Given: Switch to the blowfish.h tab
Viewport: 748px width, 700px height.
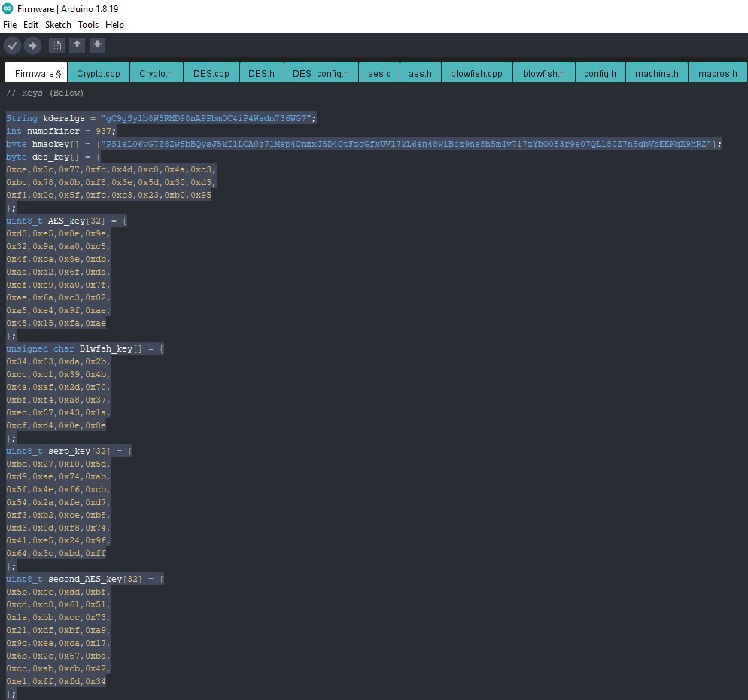Looking at the screenshot, I should point(544,72).
